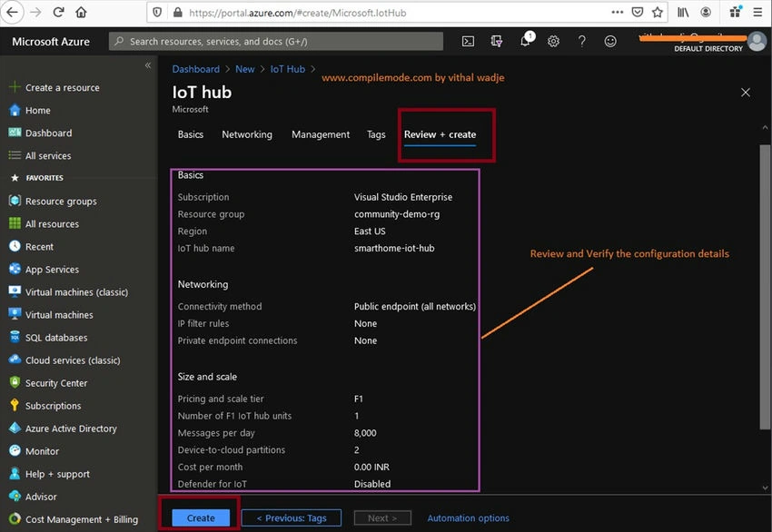Open the site security shield icon
The image size is (772, 532).
[157, 13]
